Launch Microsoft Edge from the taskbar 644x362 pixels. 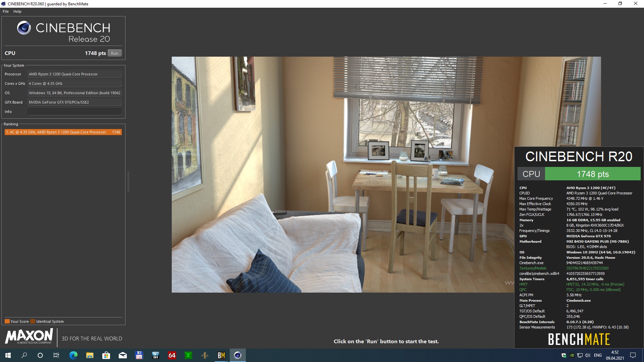73,355
